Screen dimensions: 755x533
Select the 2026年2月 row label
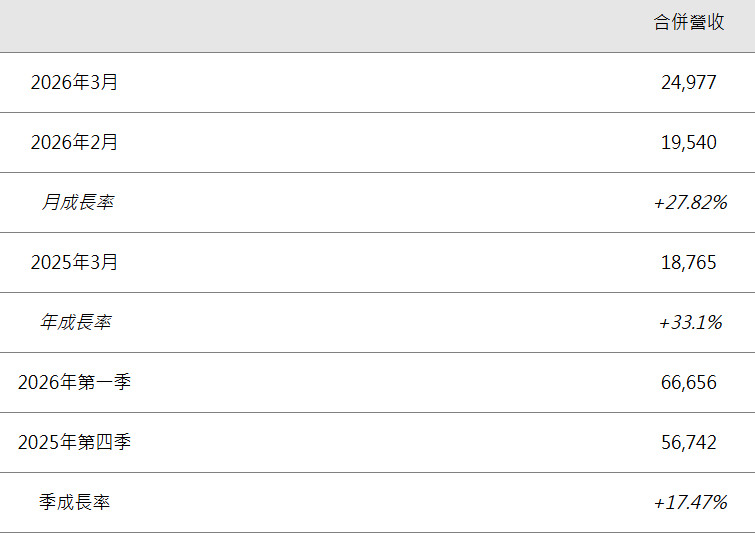[x=74, y=143]
